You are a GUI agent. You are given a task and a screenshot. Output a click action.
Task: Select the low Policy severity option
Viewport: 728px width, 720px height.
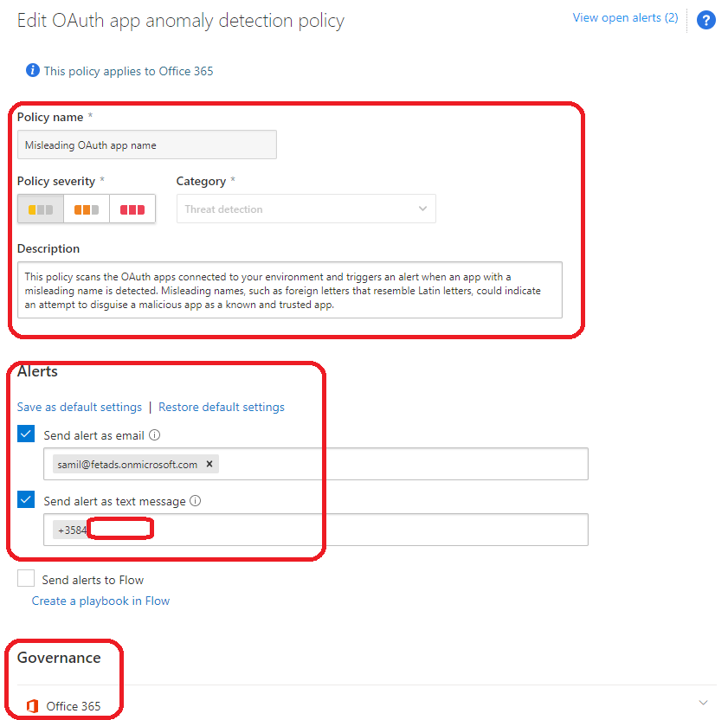(40, 209)
